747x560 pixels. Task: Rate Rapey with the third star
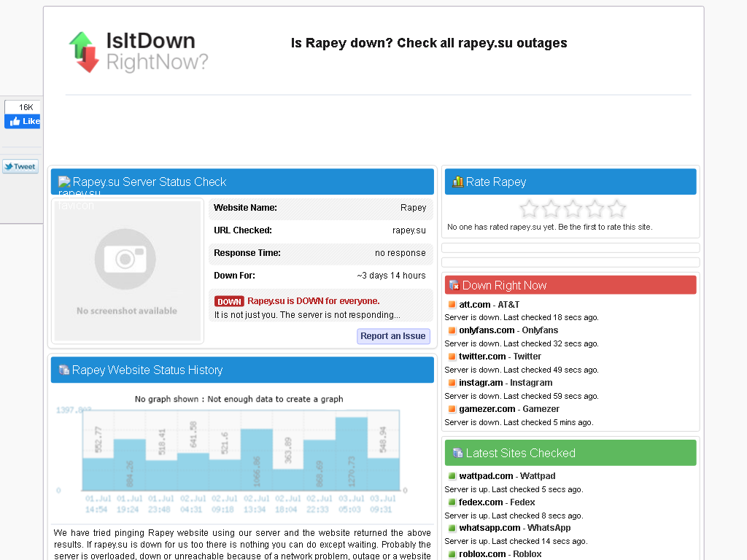(573, 209)
